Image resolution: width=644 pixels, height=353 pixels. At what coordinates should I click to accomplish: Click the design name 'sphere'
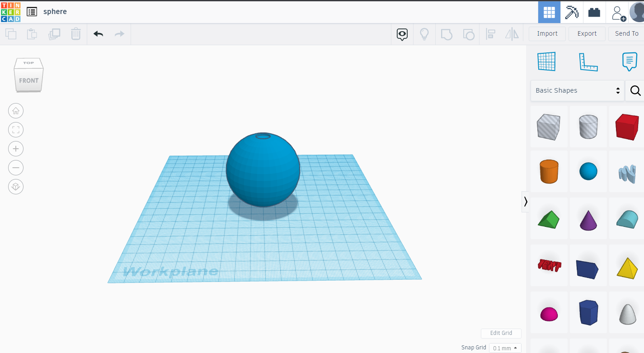(55, 12)
